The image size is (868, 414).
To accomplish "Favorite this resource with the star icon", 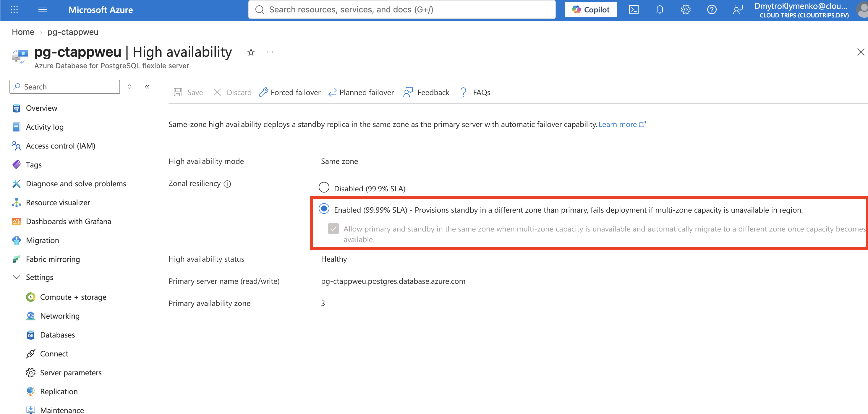I will [251, 52].
